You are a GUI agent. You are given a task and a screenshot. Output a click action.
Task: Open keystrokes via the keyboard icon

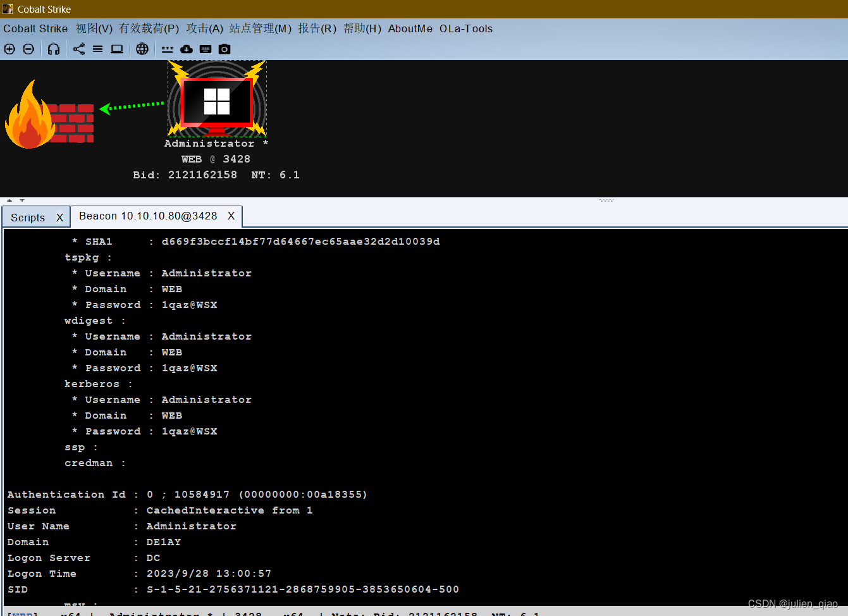click(206, 49)
